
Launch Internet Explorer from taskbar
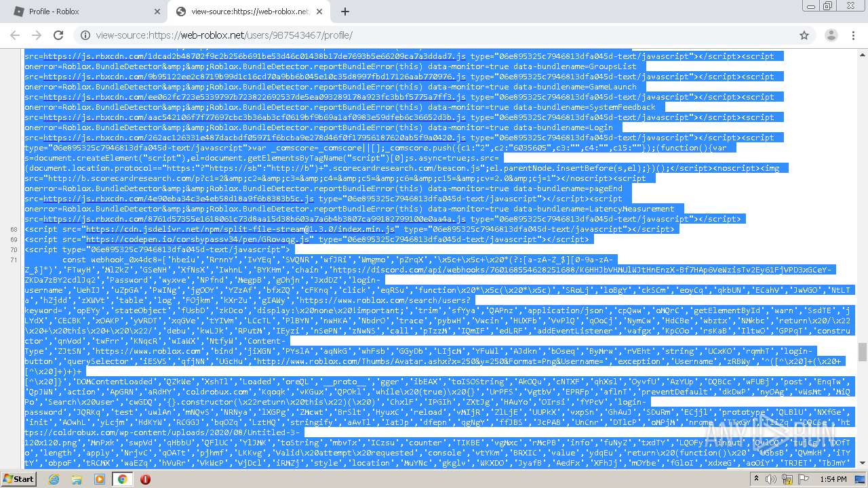tap(54, 479)
